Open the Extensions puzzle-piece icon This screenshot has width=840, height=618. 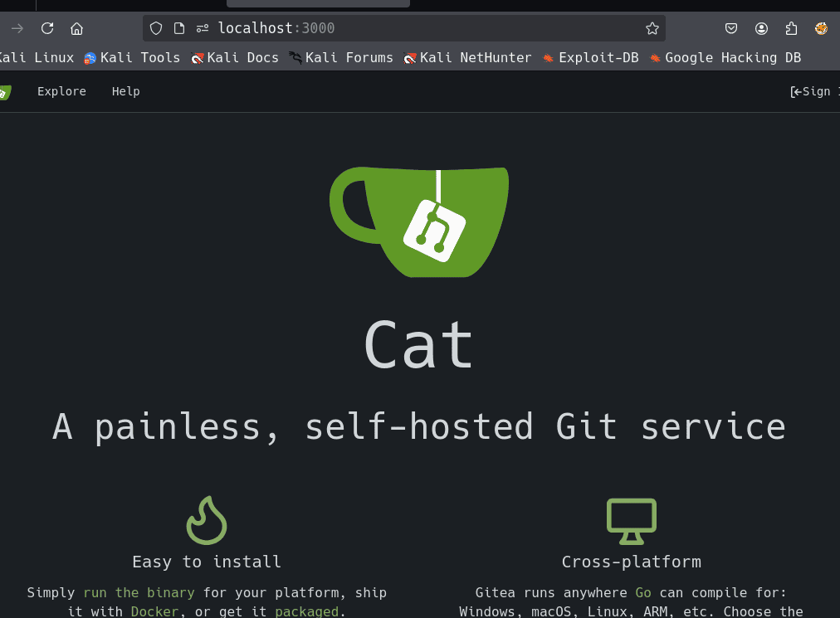(791, 28)
